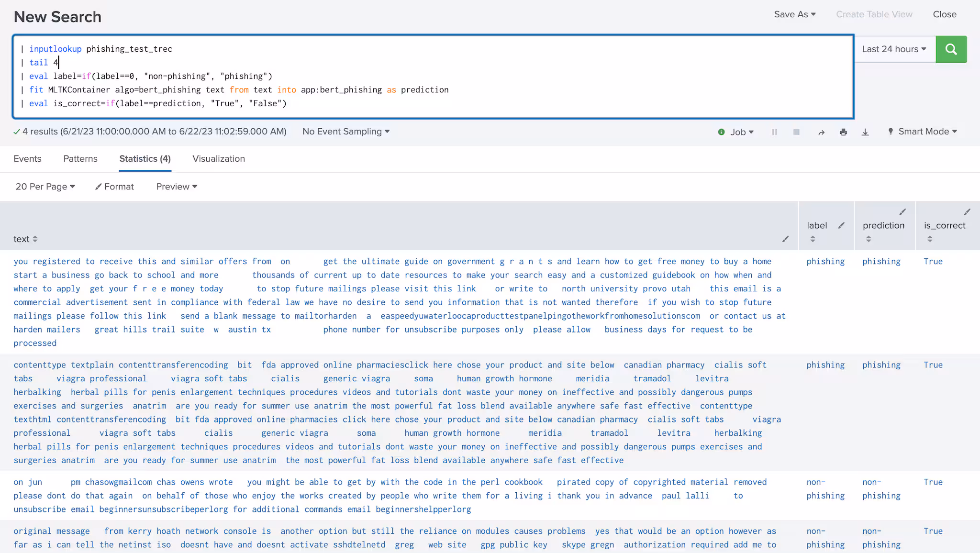Open the Patterns tab
Viewport: 980px width, 553px height.
pyautogui.click(x=80, y=158)
